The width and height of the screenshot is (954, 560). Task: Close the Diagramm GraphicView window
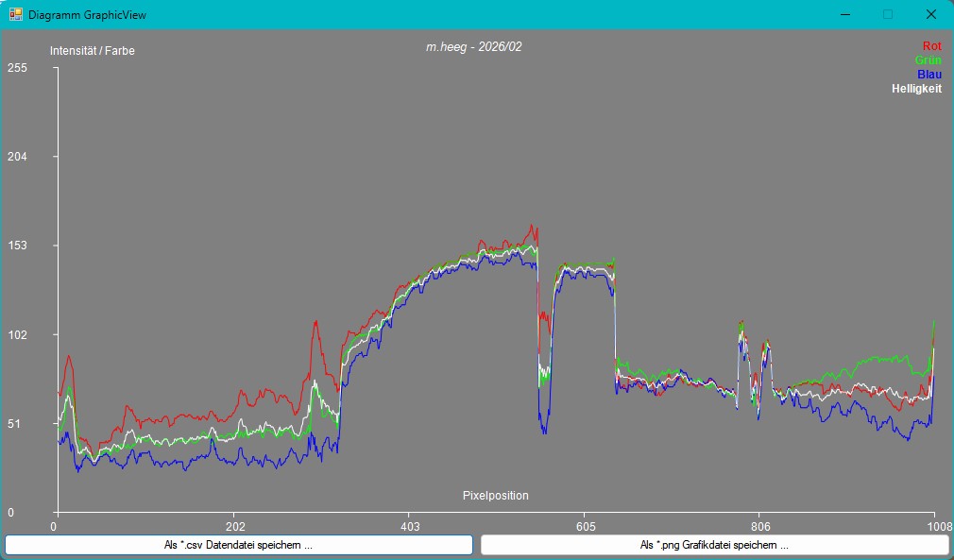click(x=931, y=14)
